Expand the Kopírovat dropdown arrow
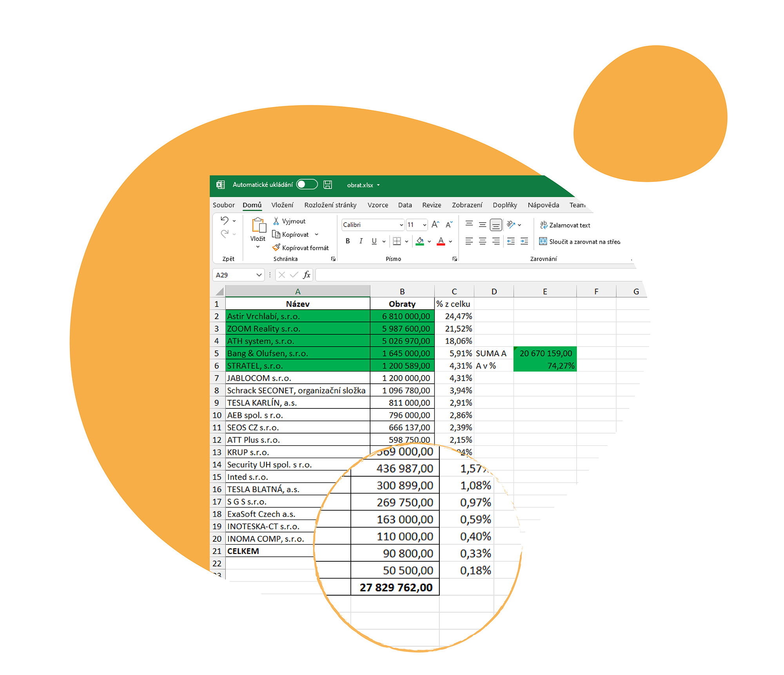 pos(316,234)
